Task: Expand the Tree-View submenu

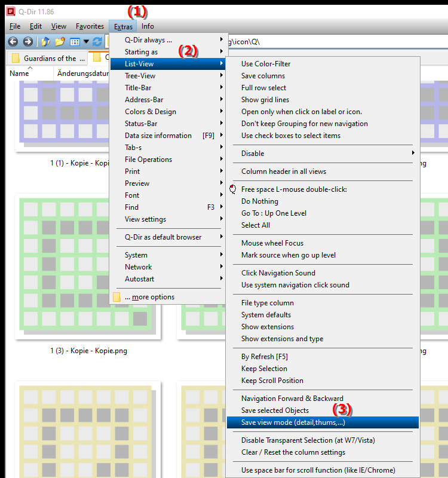Action: click(x=168, y=76)
